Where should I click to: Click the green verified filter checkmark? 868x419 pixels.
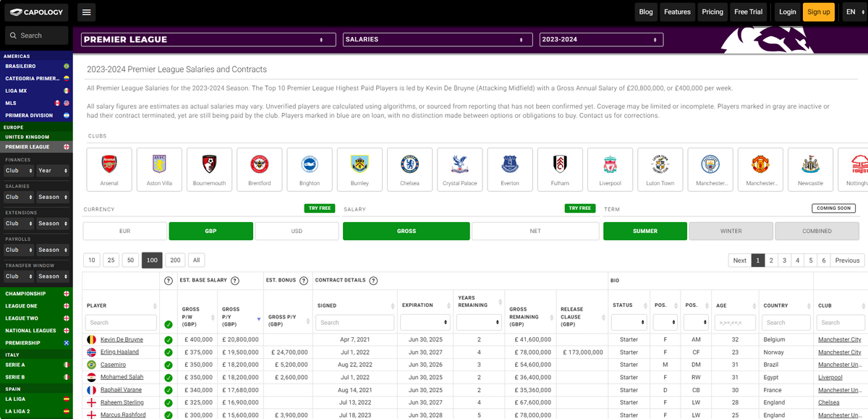coord(169,325)
